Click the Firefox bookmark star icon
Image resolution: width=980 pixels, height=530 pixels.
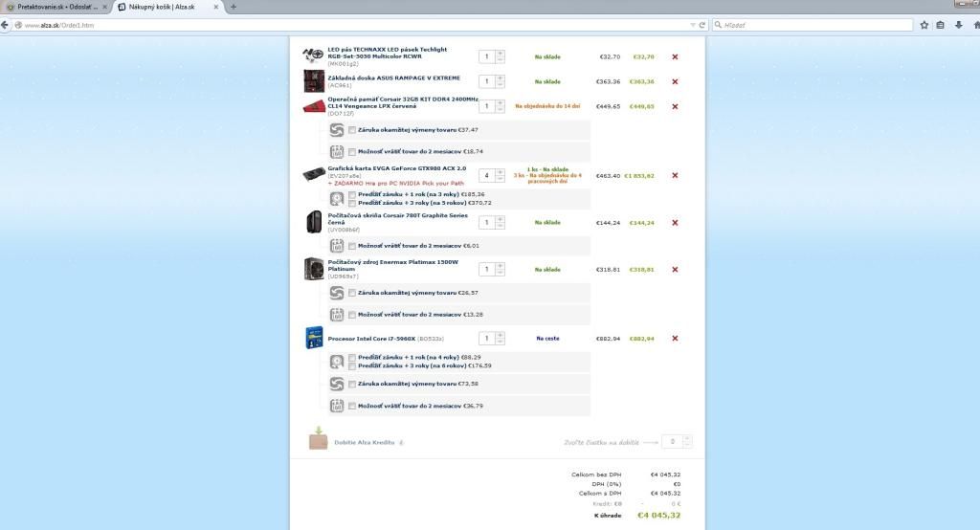tap(924, 25)
